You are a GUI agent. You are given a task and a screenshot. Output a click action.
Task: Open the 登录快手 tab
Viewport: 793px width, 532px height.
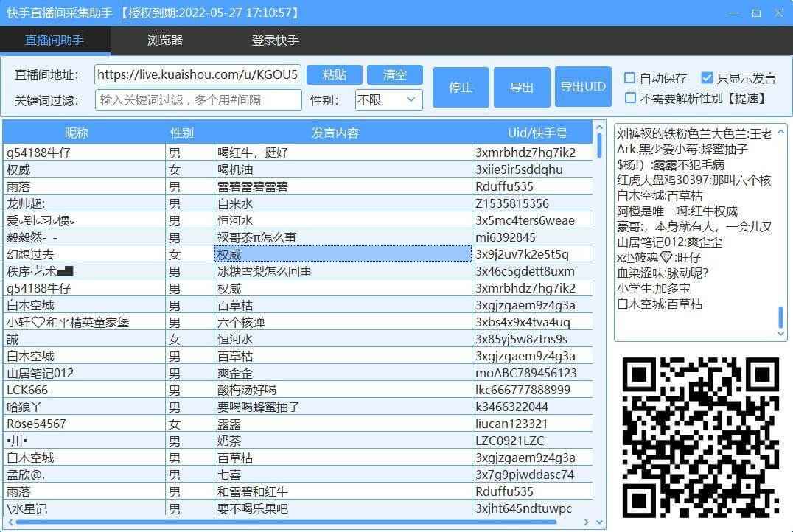pyautogui.click(x=273, y=41)
